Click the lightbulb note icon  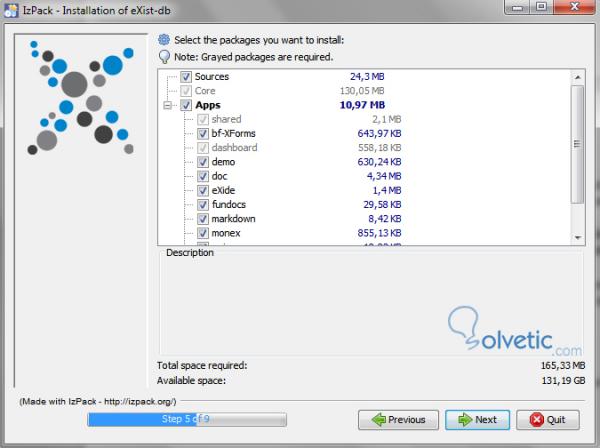[x=164, y=57]
